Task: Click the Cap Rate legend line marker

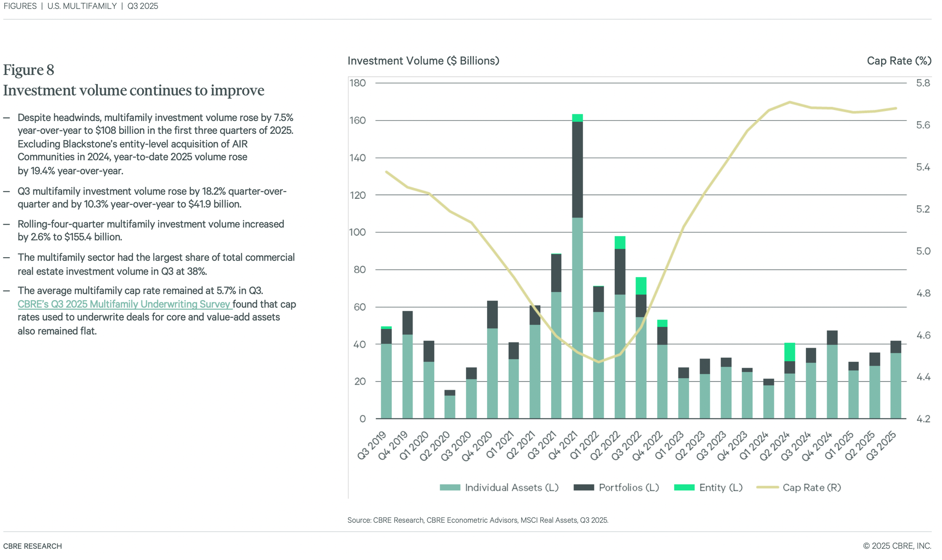Action: click(767, 487)
